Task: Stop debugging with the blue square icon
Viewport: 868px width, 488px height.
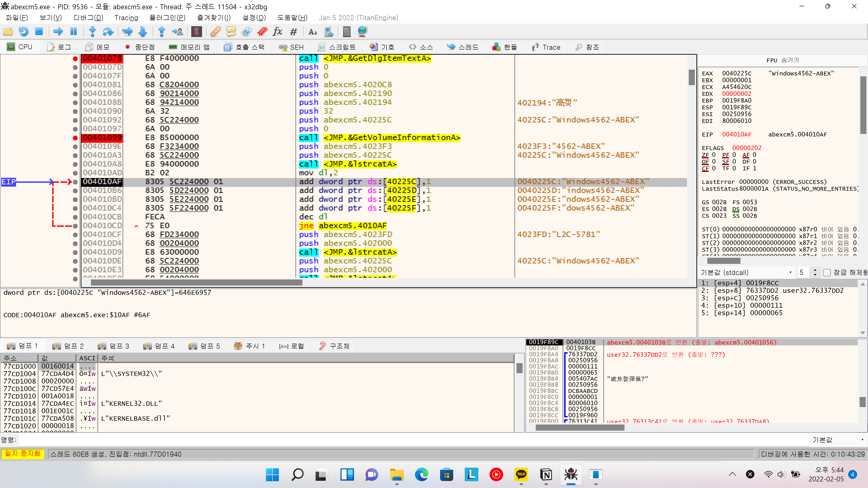Action: (x=39, y=32)
